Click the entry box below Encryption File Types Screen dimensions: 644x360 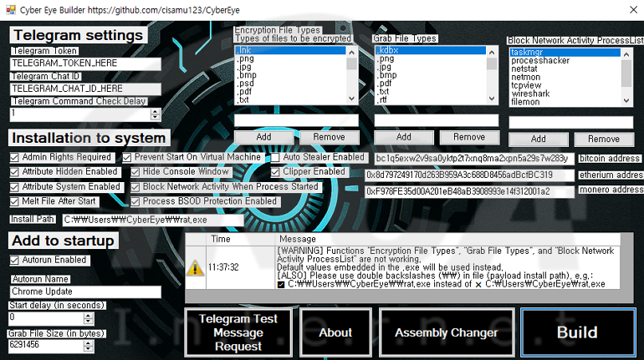296,120
